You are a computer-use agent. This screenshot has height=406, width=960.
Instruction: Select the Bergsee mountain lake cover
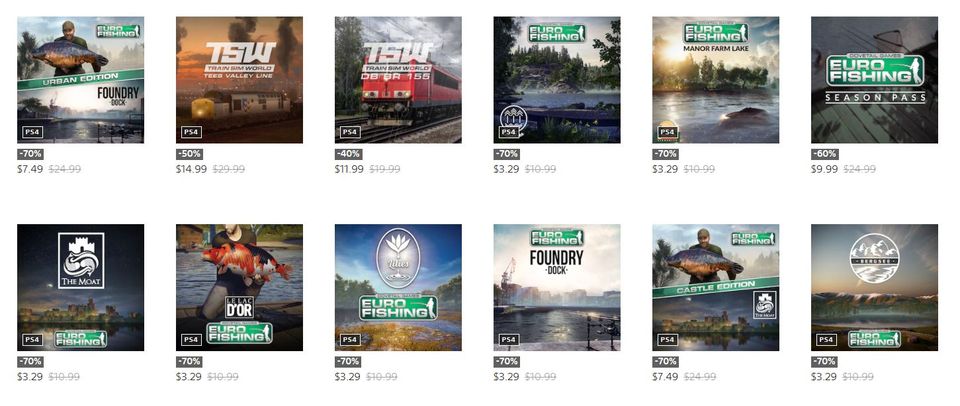point(874,287)
